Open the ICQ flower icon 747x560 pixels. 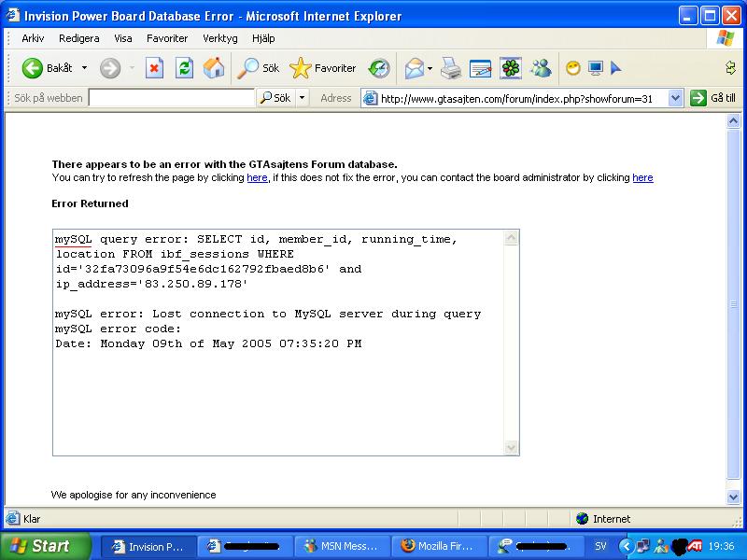tap(511, 68)
